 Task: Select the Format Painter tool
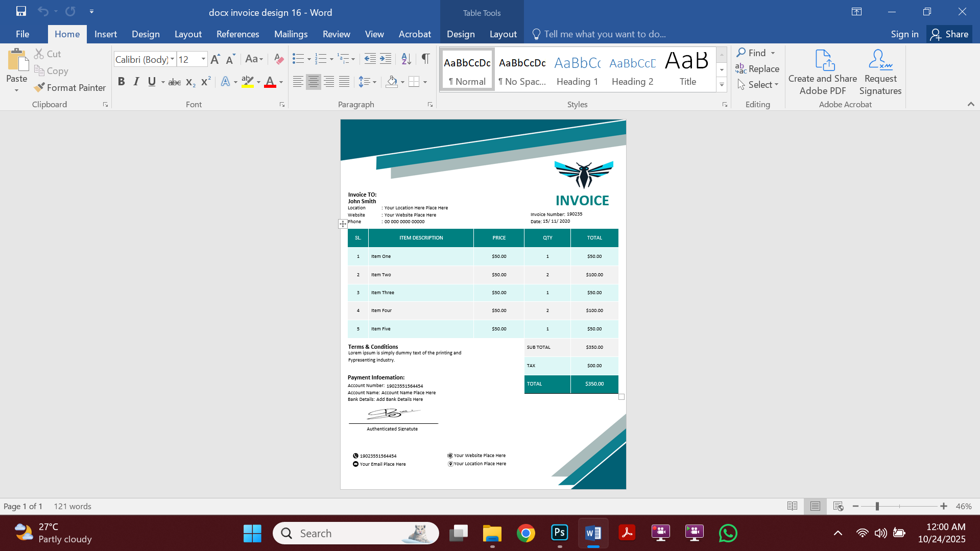pyautogui.click(x=70, y=87)
